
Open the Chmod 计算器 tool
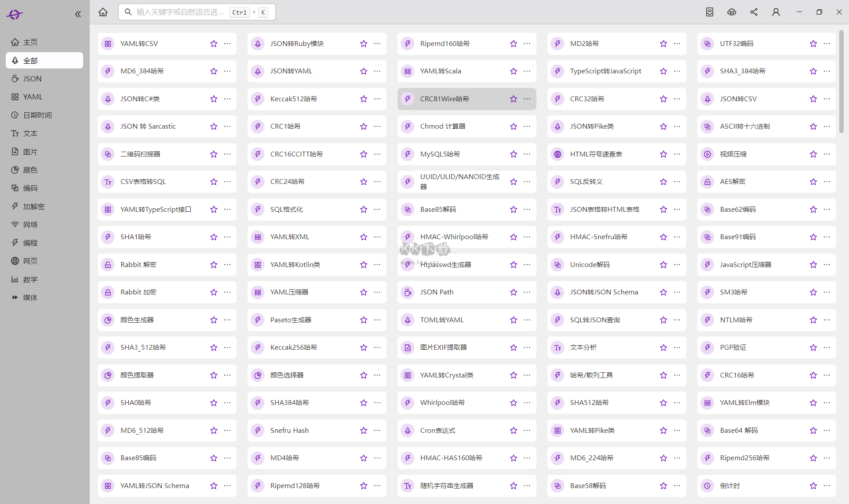click(442, 126)
